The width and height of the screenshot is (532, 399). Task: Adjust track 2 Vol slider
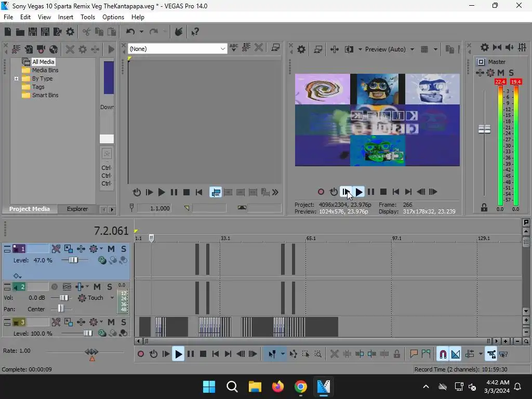tap(64, 298)
